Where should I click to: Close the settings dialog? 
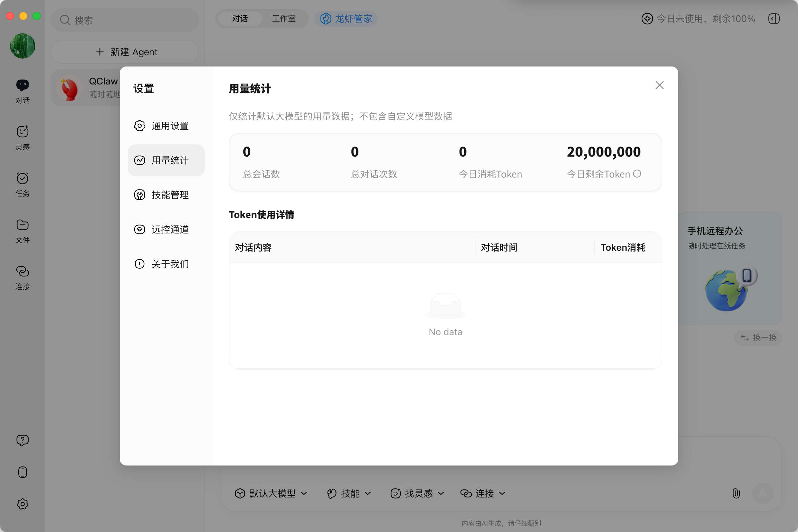[659, 85]
